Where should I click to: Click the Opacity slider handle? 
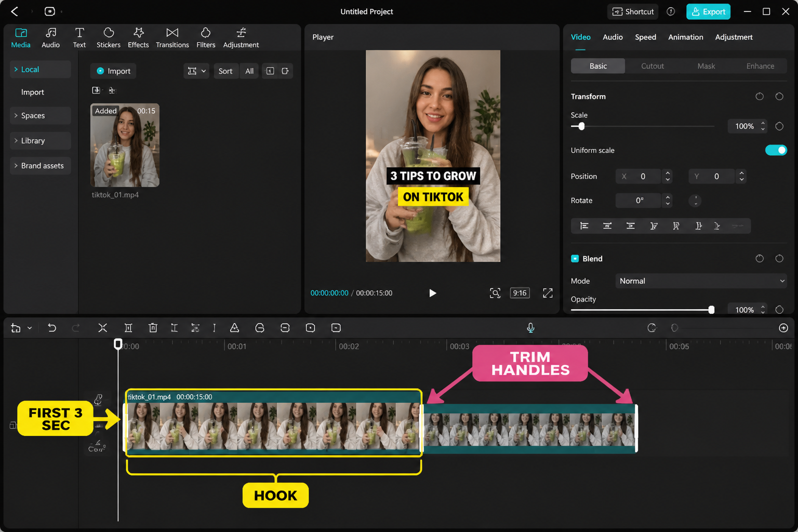tap(711, 310)
